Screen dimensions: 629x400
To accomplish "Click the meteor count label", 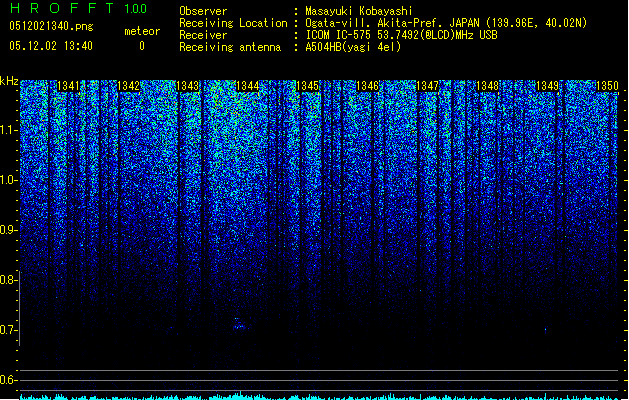I will pyautogui.click(x=142, y=31).
